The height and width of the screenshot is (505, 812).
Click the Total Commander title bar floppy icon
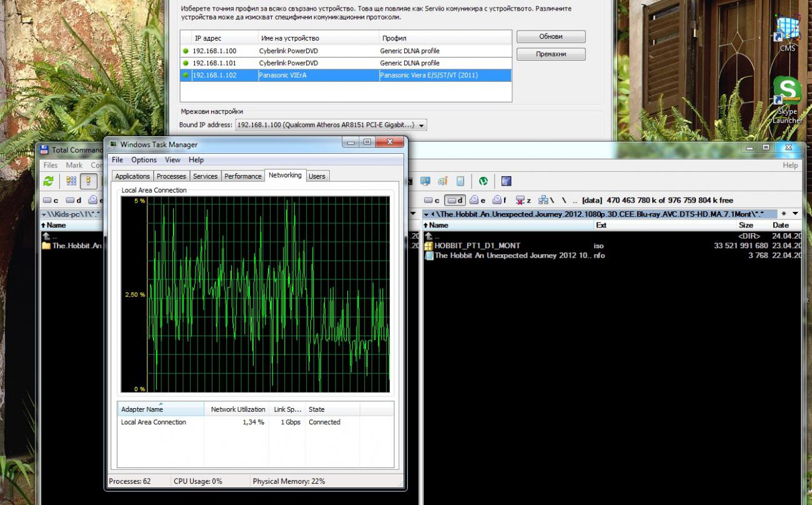(44, 150)
